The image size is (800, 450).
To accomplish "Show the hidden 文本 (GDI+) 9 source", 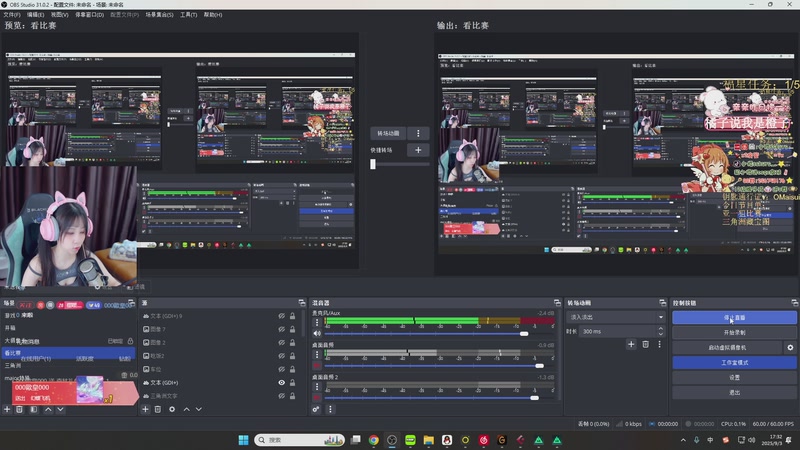I will point(282,316).
